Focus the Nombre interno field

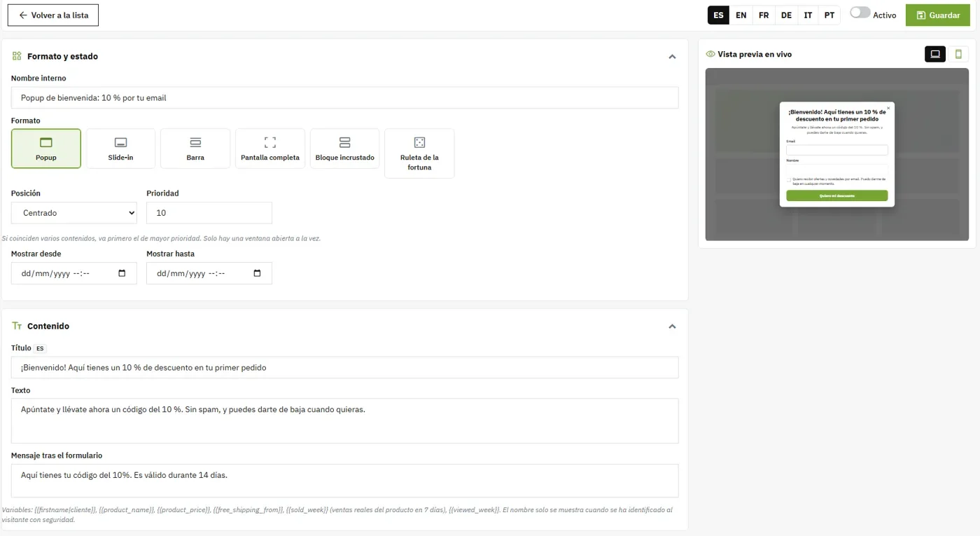(345, 97)
